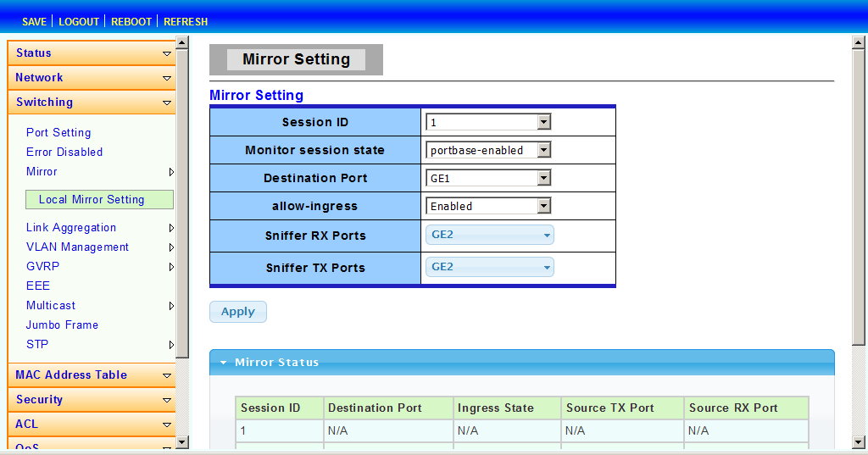This screenshot has width=868, height=455.
Task: Open the Error Disabled page
Action: (x=64, y=152)
